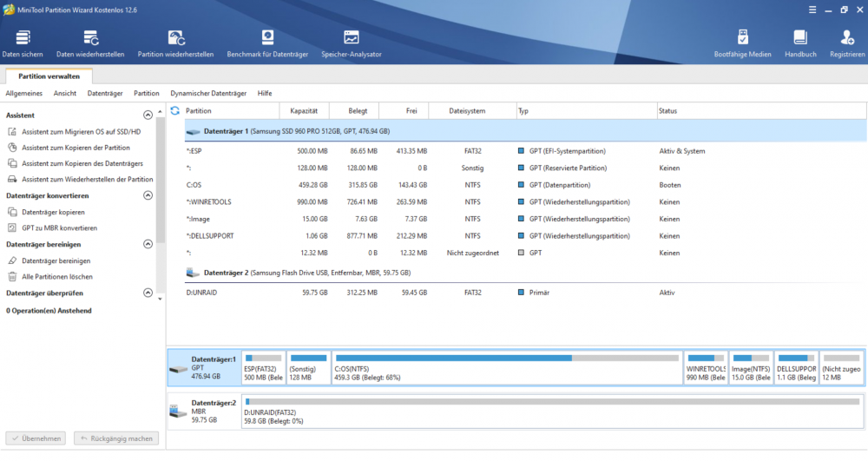Click the DELLSUPPORT block in disk map
Viewport: 868px width, 461px height.
click(796, 367)
